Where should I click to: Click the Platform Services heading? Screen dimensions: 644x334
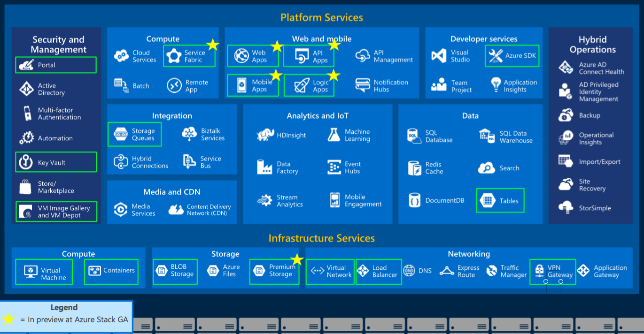click(322, 18)
